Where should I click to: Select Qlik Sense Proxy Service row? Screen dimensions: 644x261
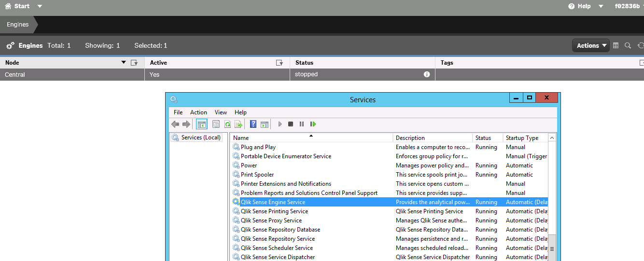(x=271, y=220)
